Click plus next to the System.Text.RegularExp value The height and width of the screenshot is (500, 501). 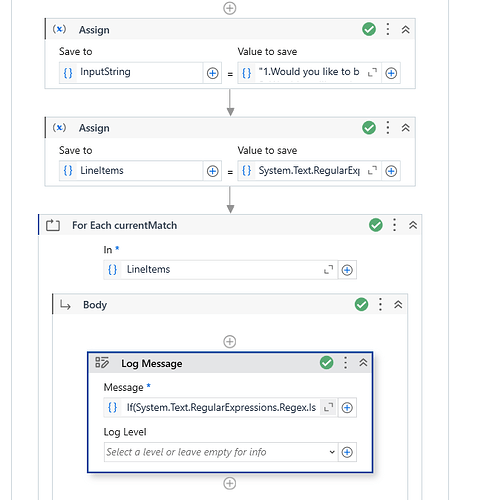[391, 171]
